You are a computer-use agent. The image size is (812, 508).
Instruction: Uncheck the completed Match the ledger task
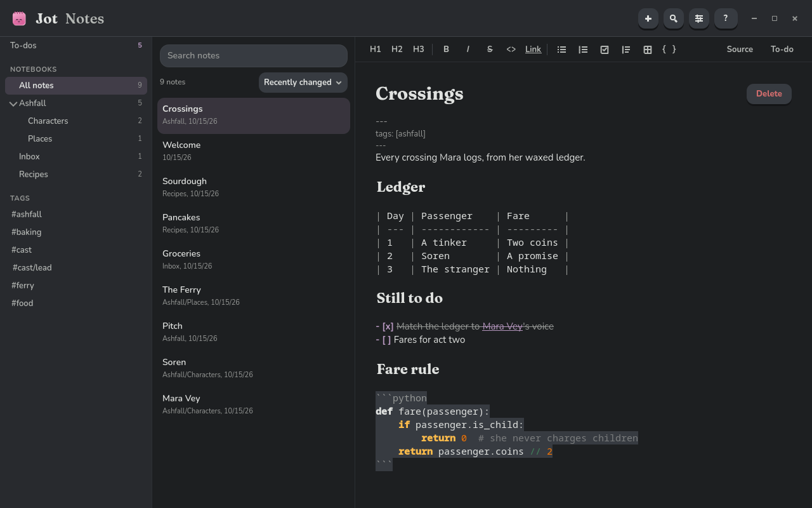click(388, 326)
